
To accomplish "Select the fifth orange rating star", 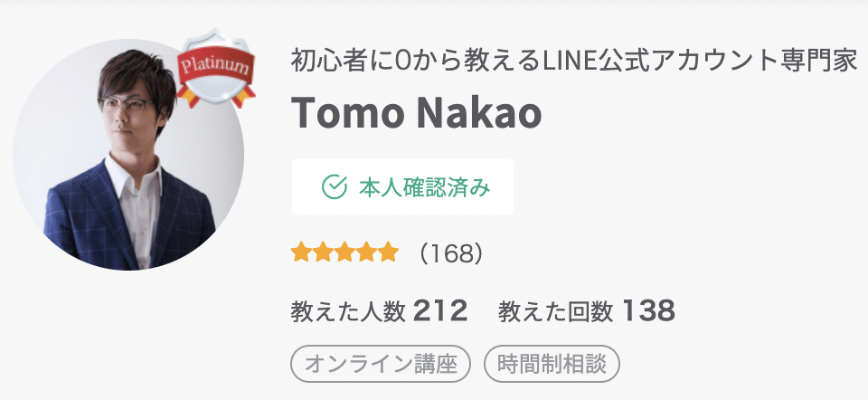I will 388,252.
